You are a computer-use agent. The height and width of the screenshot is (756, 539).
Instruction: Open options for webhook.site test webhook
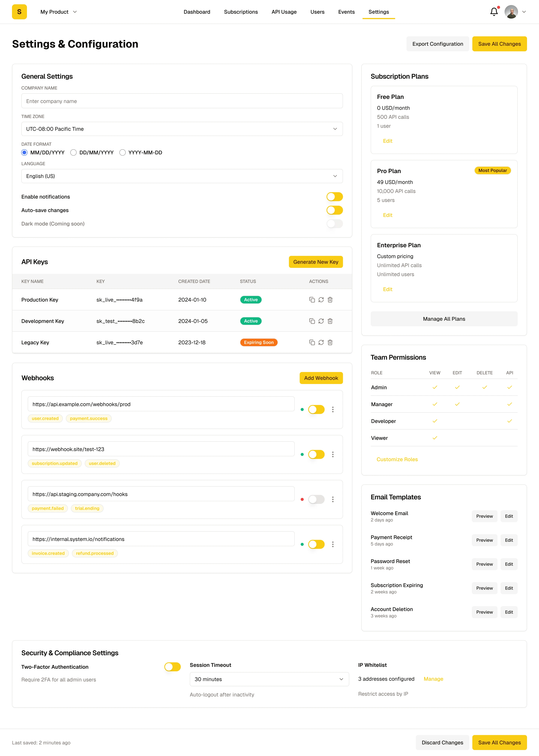click(x=333, y=454)
